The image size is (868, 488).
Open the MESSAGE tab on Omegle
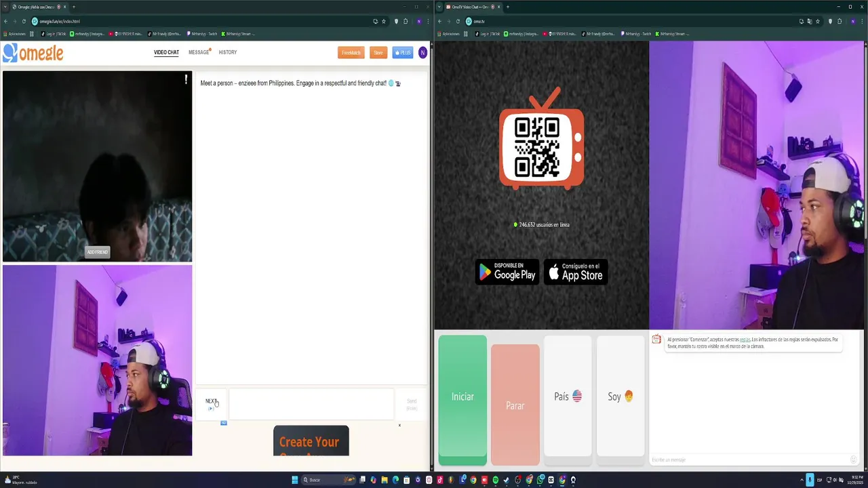pyautogui.click(x=199, y=52)
